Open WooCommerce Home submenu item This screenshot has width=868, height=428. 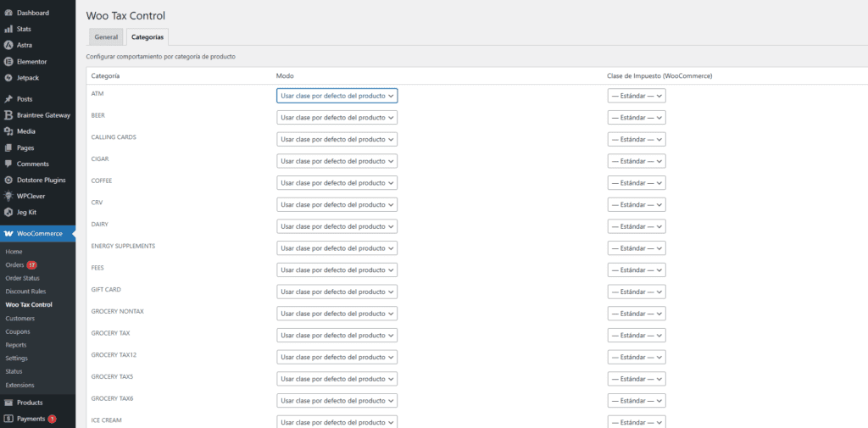tap(14, 252)
